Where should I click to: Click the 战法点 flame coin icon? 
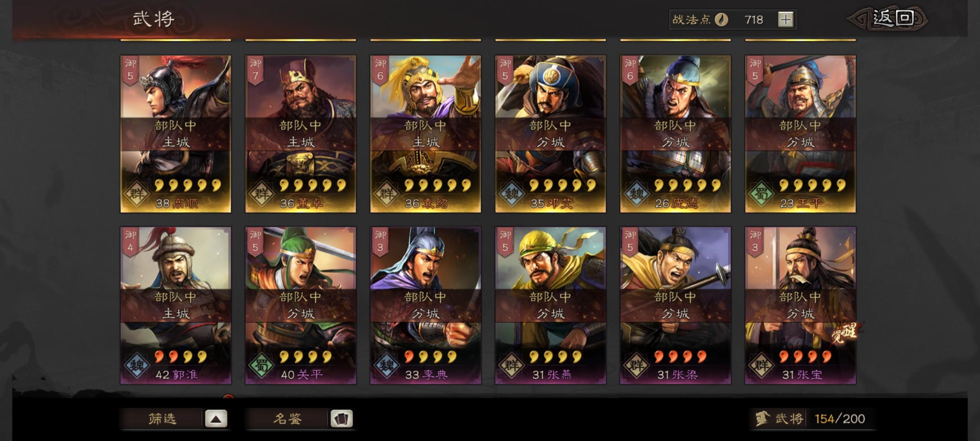tap(722, 20)
